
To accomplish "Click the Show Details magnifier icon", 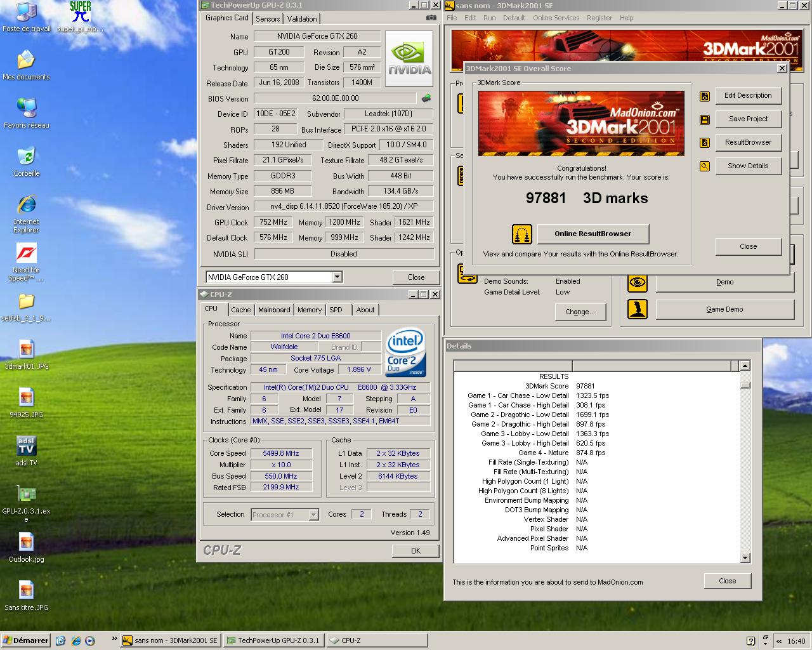I will point(705,166).
